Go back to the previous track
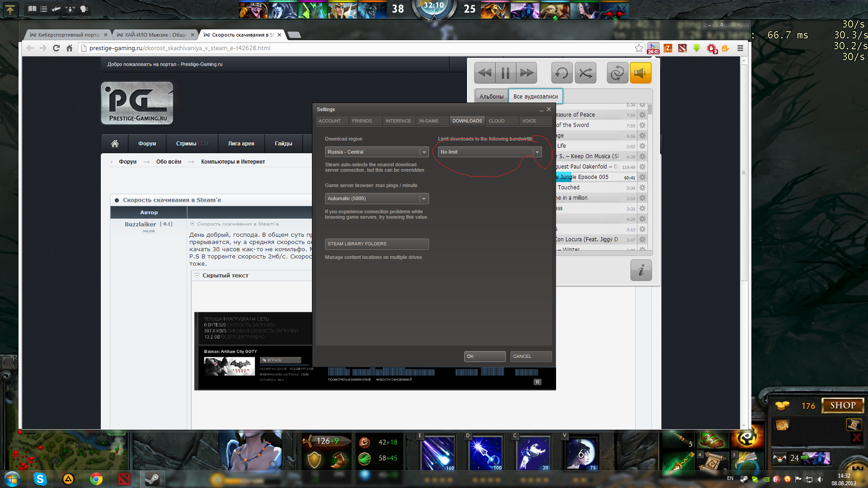Viewport: 868px width, 488px height. pos(485,73)
